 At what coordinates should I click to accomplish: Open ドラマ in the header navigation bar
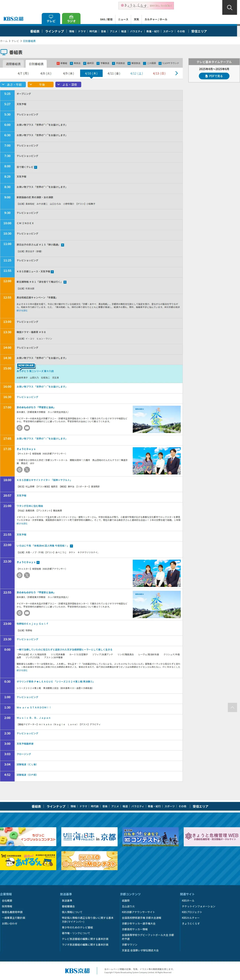[x=82, y=31]
